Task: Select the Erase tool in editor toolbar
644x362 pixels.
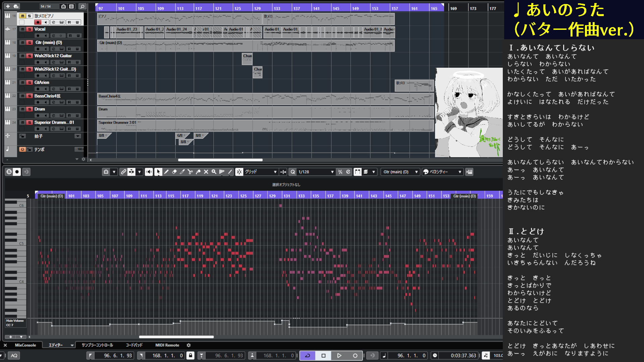Action: (174, 172)
